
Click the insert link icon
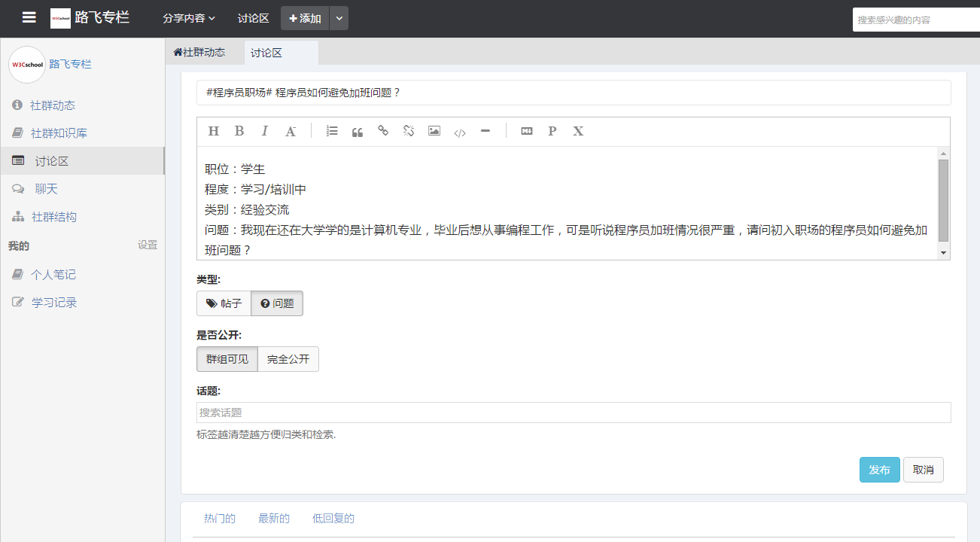coord(383,131)
